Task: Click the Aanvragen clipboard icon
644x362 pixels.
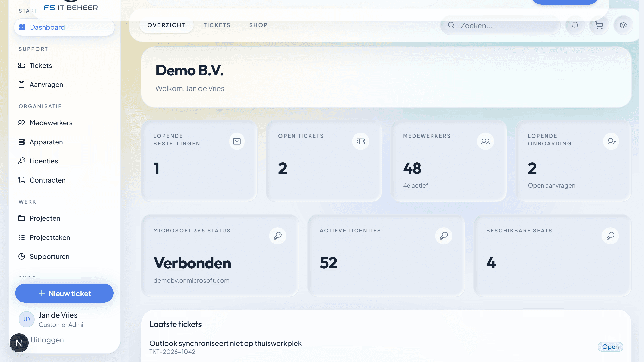Action: (x=22, y=84)
